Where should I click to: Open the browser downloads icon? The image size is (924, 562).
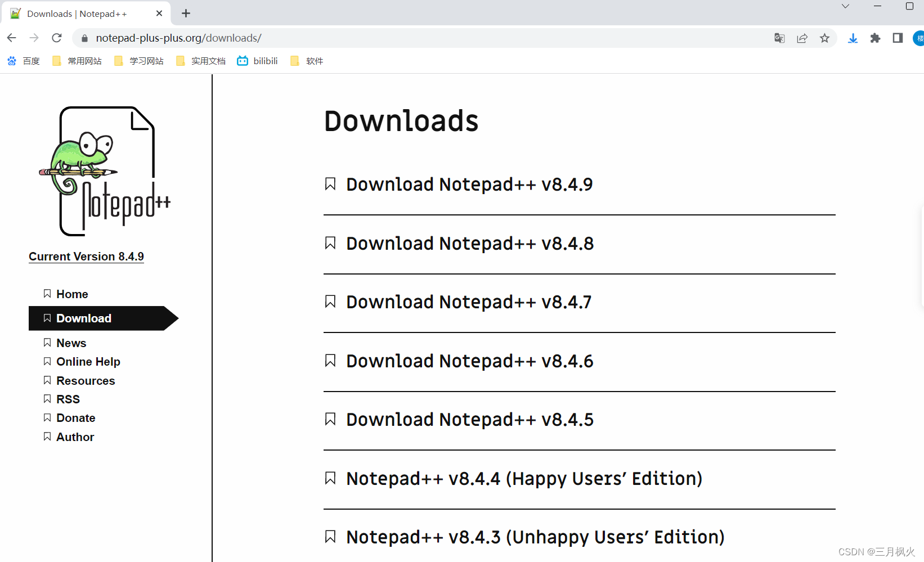(x=853, y=38)
